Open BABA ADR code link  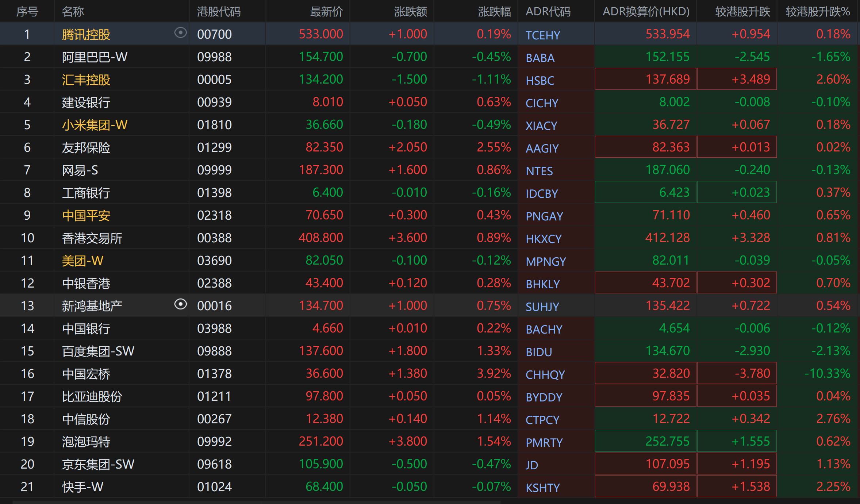(x=540, y=58)
